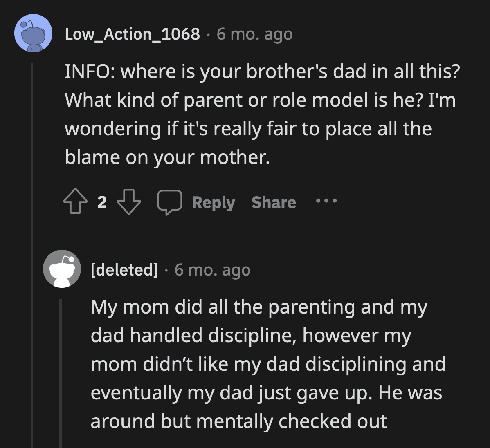
Task: Click the upward-pointing vote arrow
Action: (75, 201)
